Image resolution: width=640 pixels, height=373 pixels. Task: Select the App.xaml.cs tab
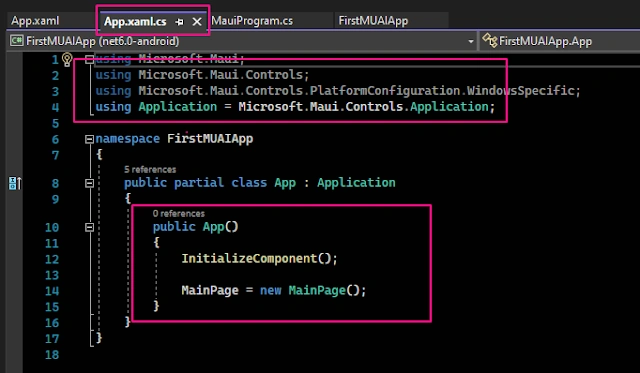point(135,22)
